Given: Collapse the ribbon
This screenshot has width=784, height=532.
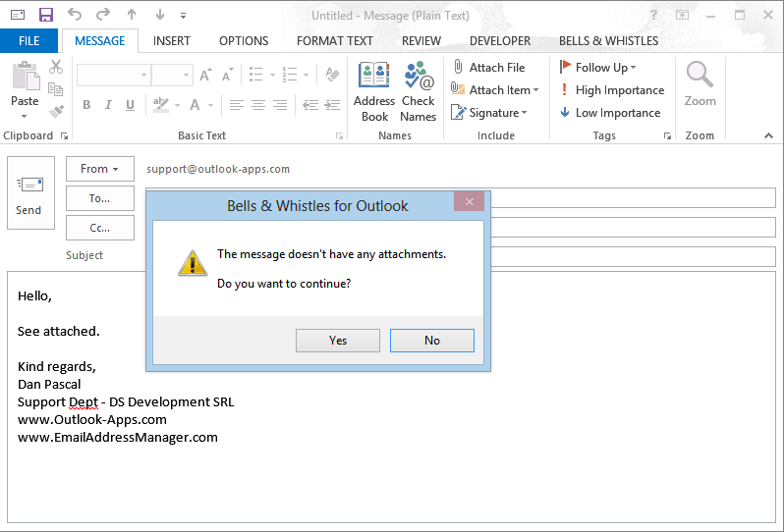Looking at the screenshot, I should (768, 135).
